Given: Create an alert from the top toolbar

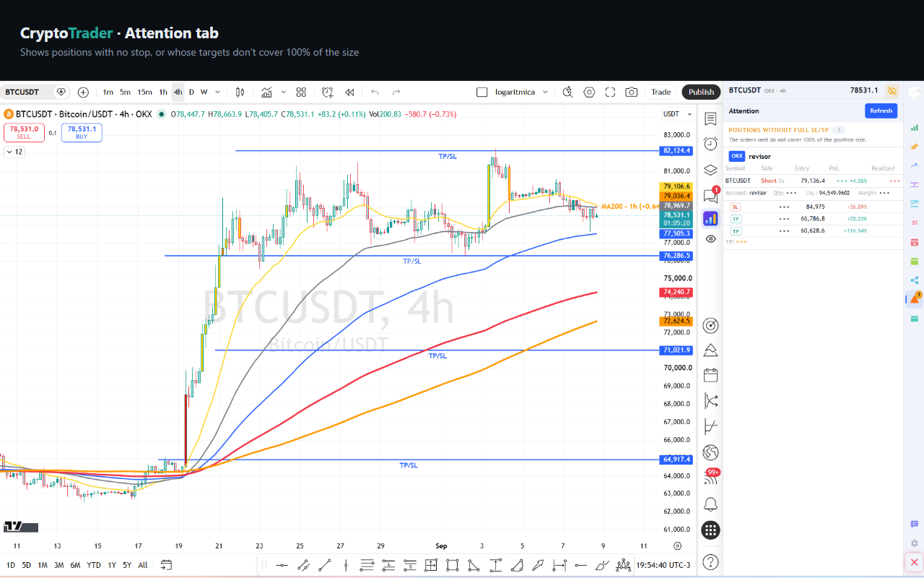Looking at the screenshot, I should (328, 92).
